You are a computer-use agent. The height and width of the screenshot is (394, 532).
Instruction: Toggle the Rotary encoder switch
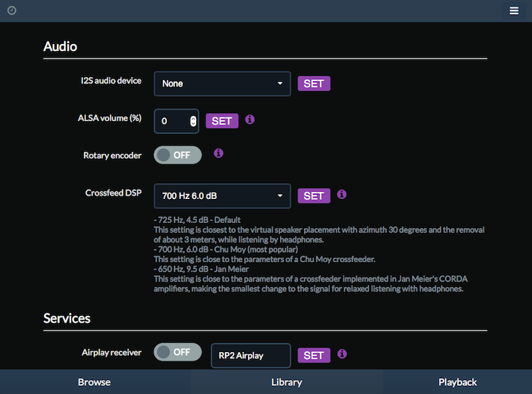point(178,155)
